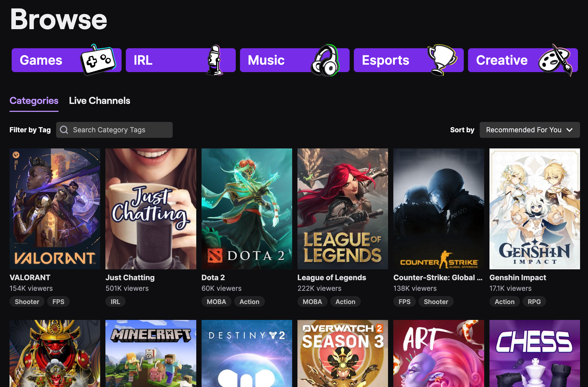Select the Action tag under League of Legends
The image size is (588, 387).
[x=345, y=302]
